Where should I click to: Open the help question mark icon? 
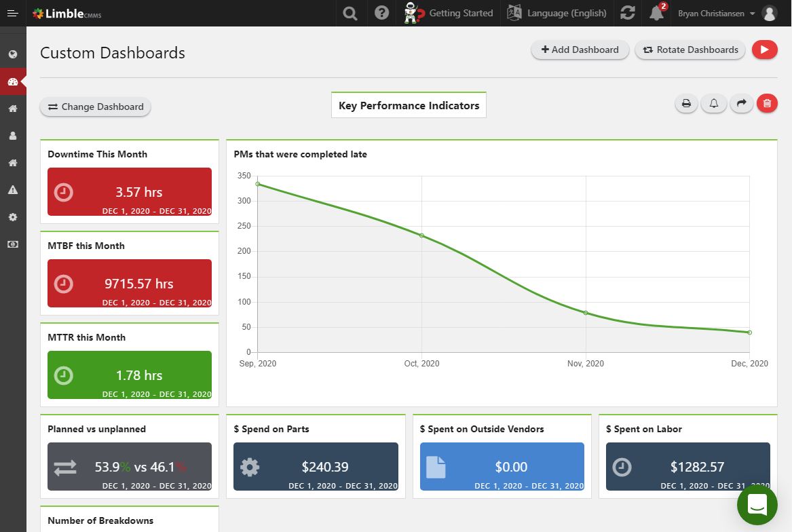(x=381, y=13)
